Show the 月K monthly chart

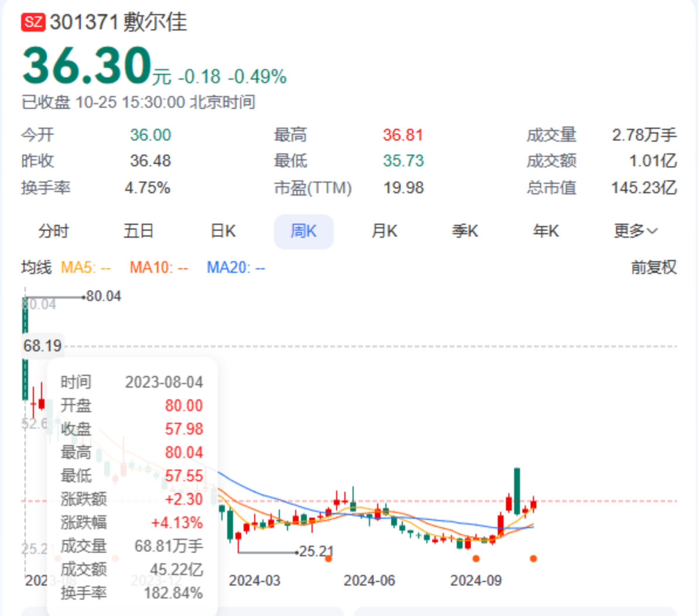(384, 231)
